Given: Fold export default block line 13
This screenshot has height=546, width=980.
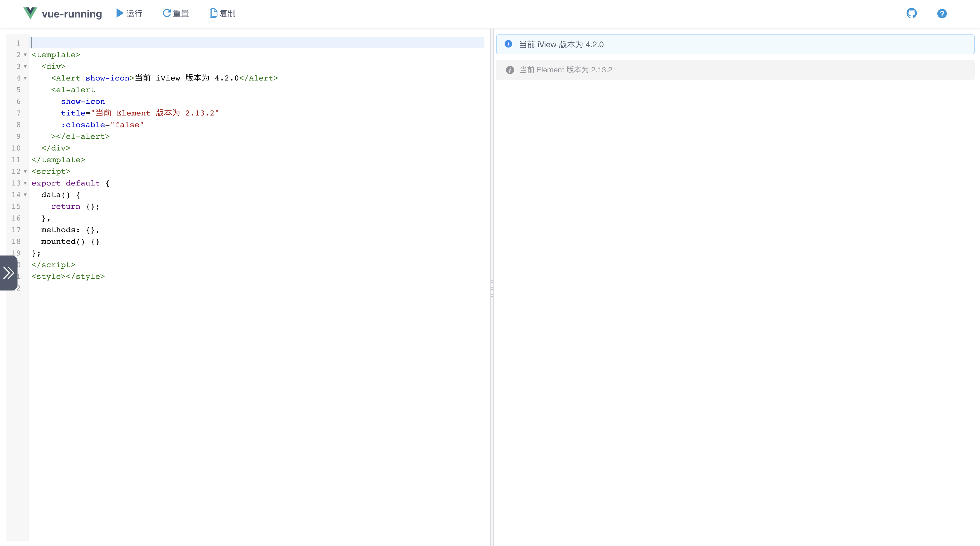Looking at the screenshot, I should pos(25,183).
